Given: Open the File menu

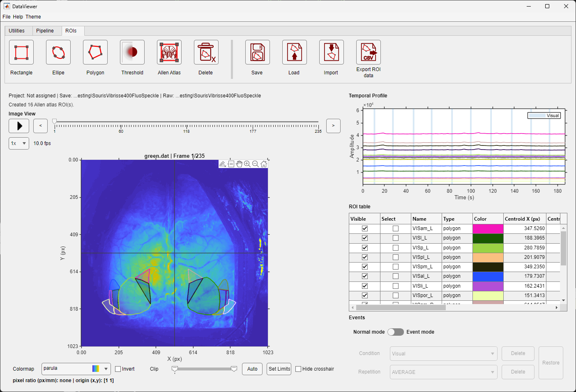Looking at the screenshot, I should coord(7,17).
